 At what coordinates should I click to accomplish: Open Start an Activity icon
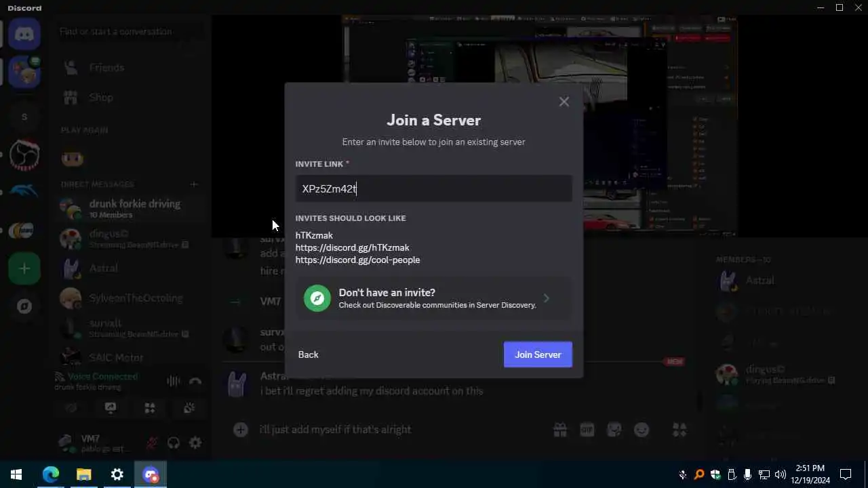[150, 408]
